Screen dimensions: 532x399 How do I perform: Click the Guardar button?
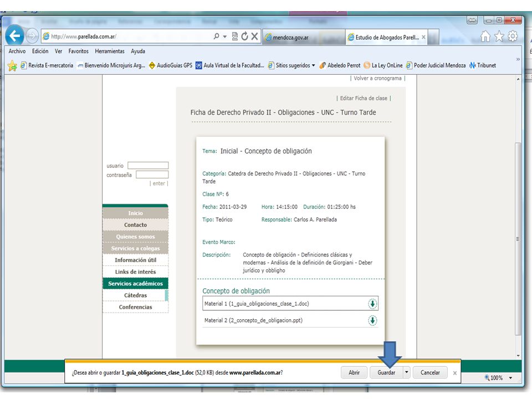pyautogui.click(x=386, y=372)
